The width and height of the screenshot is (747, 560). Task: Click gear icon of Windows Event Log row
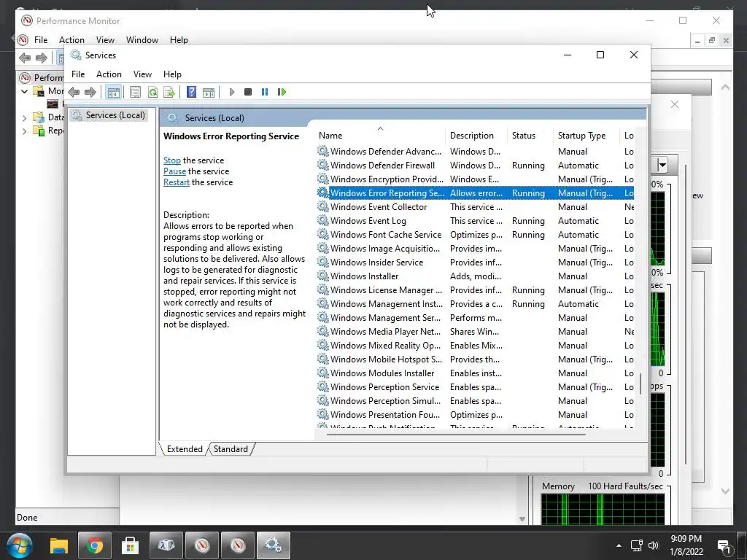[323, 220]
